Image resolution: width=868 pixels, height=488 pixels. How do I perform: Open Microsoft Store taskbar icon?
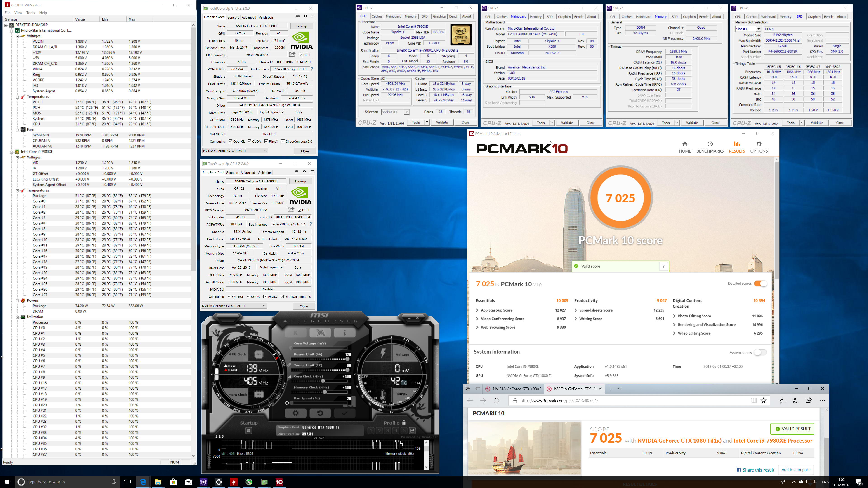[173, 482]
